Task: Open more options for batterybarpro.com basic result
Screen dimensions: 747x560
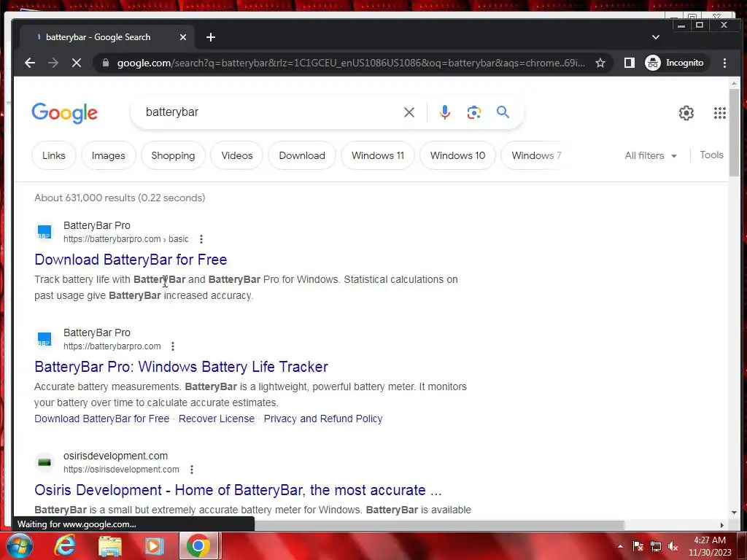Action: click(201, 239)
